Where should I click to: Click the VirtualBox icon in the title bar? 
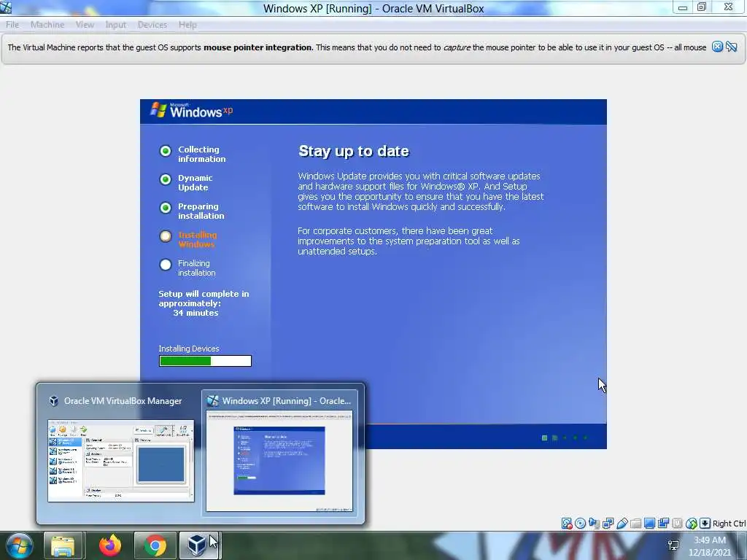point(6,7)
